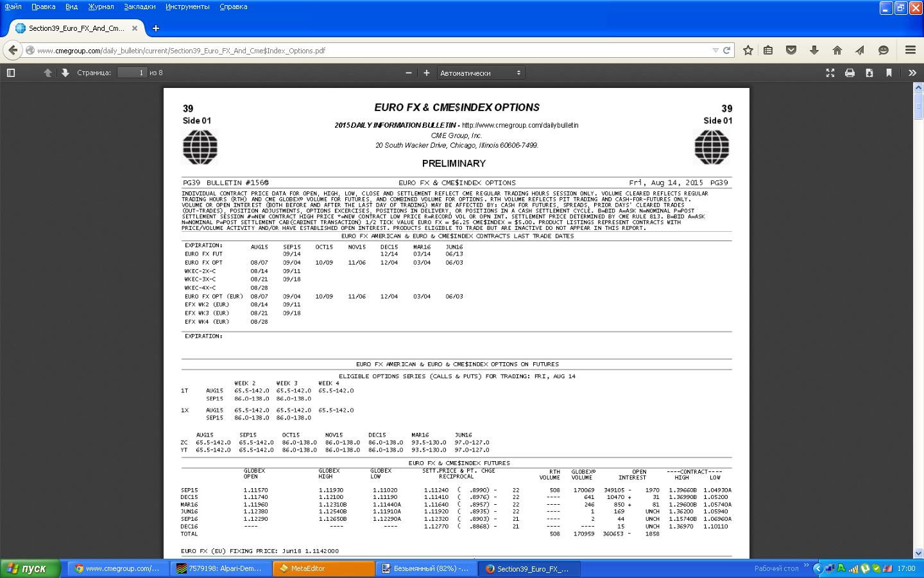Click the date Fri, Aug 14, 2015
This screenshot has height=578, width=924.
pos(666,183)
